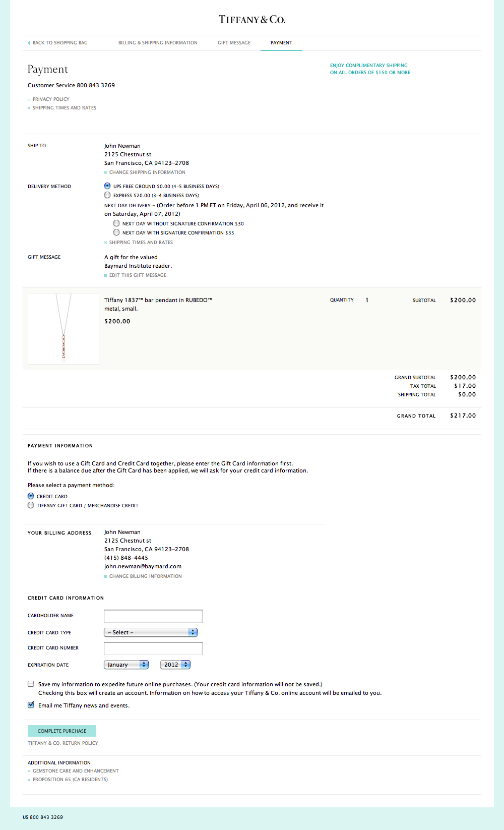Image resolution: width=504 pixels, height=830 pixels.
Task: Click the footer US 800 843 3269 text
Action: (x=43, y=817)
